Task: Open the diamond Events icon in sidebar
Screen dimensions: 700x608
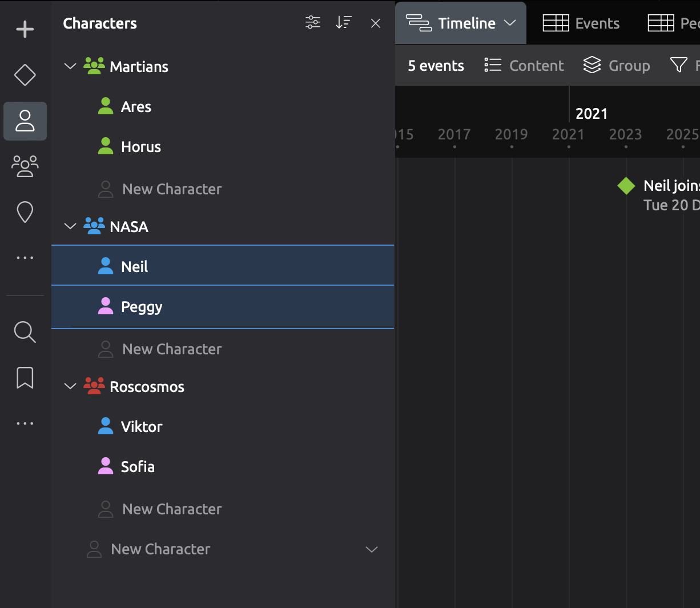Action: pos(25,75)
